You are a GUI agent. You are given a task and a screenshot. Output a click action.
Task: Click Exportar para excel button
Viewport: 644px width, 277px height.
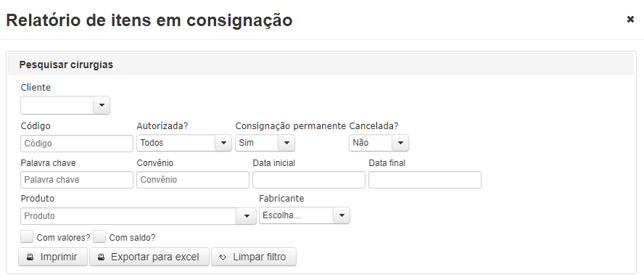pyautogui.click(x=149, y=257)
